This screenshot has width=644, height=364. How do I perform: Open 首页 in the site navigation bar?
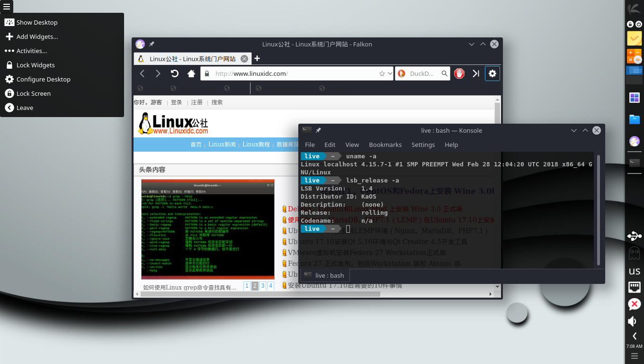[x=196, y=145]
